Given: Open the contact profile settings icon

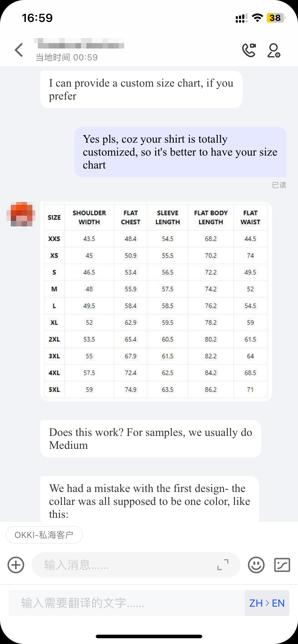Looking at the screenshot, I should pos(274,50).
